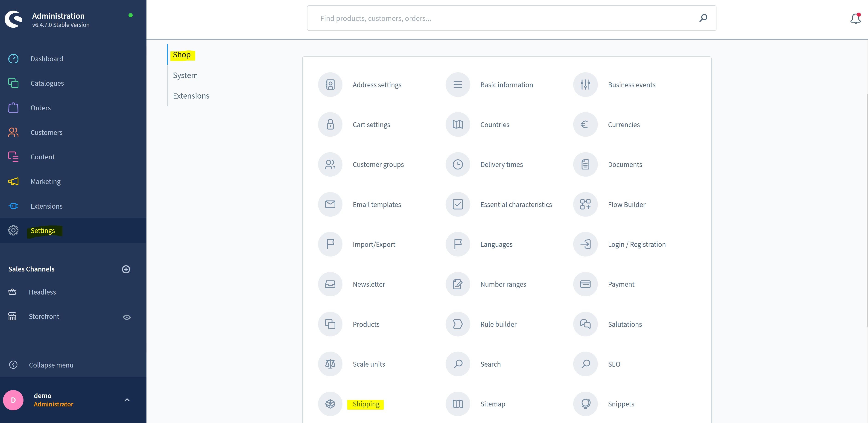
Task: Open Business events sliders icon
Action: [585, 85]
